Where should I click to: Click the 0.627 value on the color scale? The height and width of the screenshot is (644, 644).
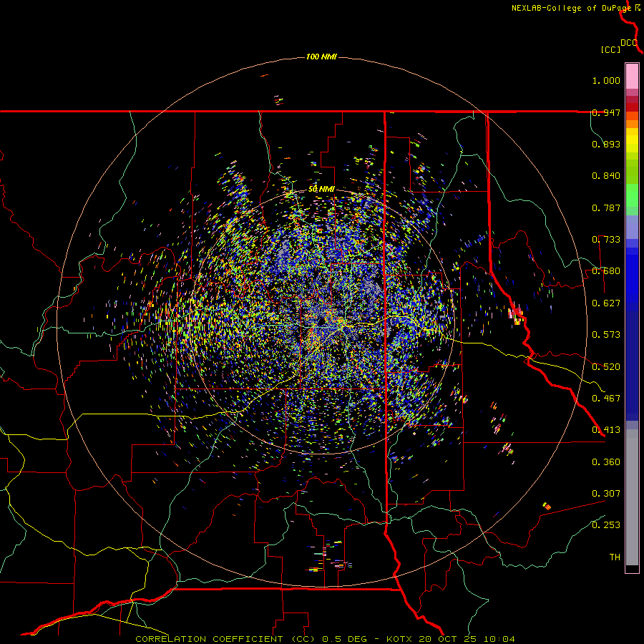click(x=606, y=303)
